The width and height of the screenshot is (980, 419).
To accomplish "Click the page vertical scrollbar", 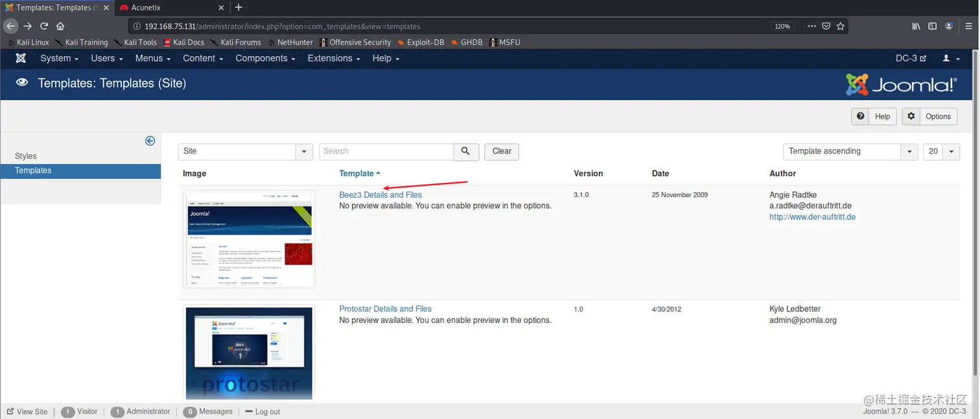I will click(x=975, y=214).
